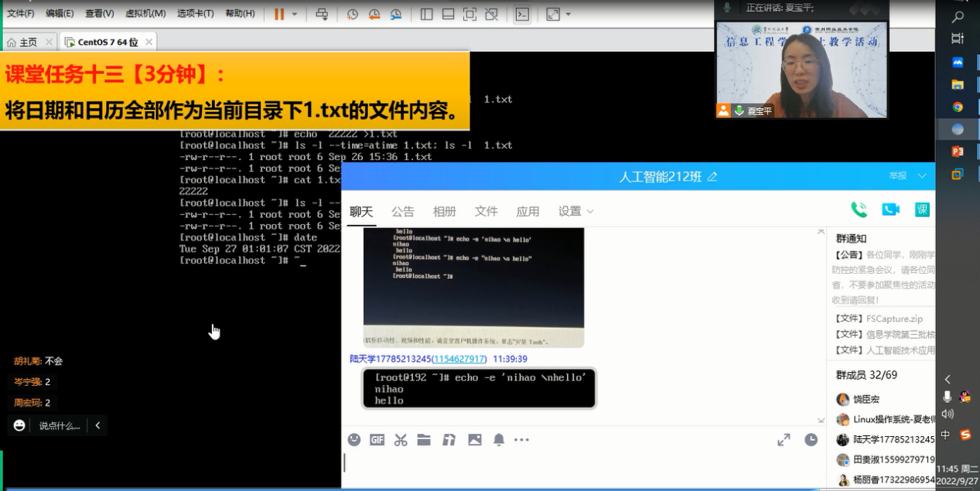Select the screenshot scissors tool
This screenshot has height=491, width=980.
pyautogui.click(x=400, y=439)
